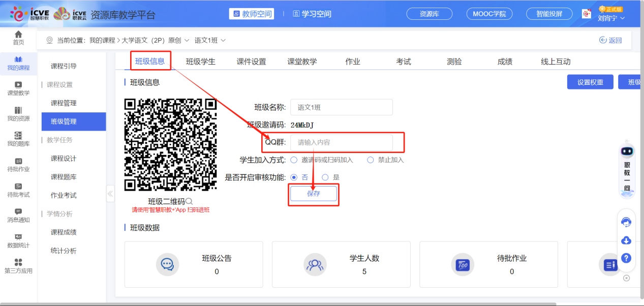Viewport: 644px width, 306px height.
Task: Enable 是 for 是否开启审核功能
Action: (325, 177)
